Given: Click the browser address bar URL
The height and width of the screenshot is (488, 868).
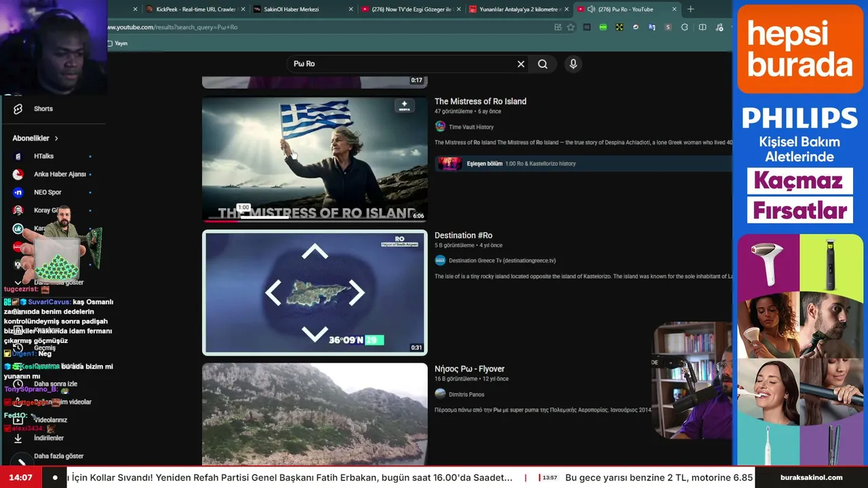Looking at the screenshot, I should (172, 27).
